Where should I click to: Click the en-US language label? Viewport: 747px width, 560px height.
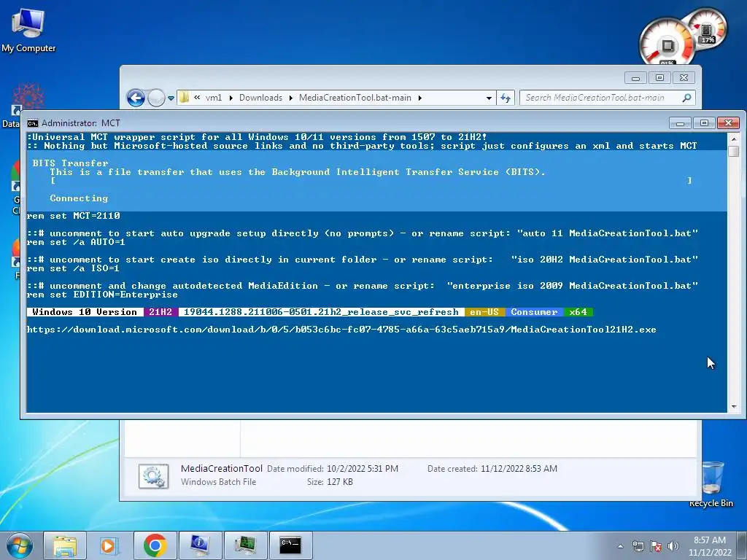pyautogui.click(x=484, y=312)
